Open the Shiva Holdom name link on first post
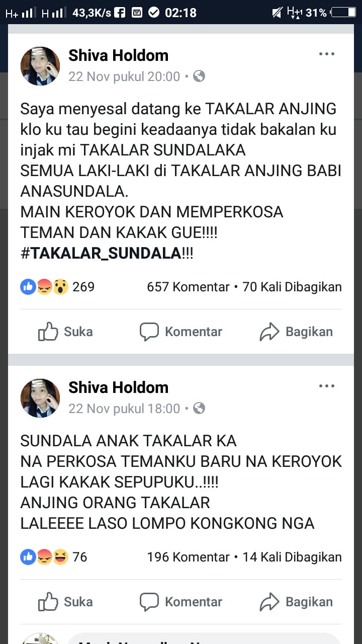This screenshot has width=362, height=644. (118, 55)
